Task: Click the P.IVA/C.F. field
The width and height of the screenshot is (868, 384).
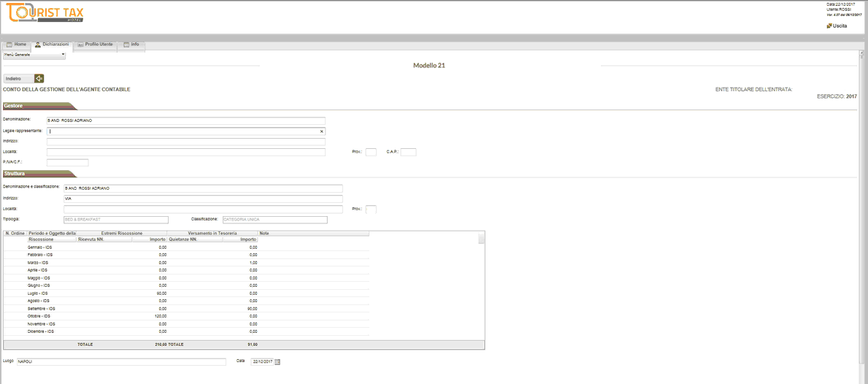Action: coord(68,163)
